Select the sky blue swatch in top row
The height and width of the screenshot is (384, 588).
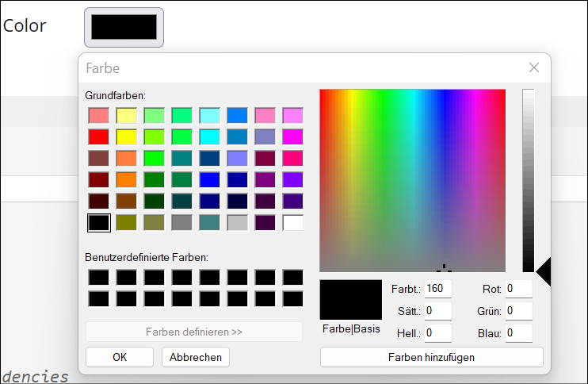(x=238, y=116)
